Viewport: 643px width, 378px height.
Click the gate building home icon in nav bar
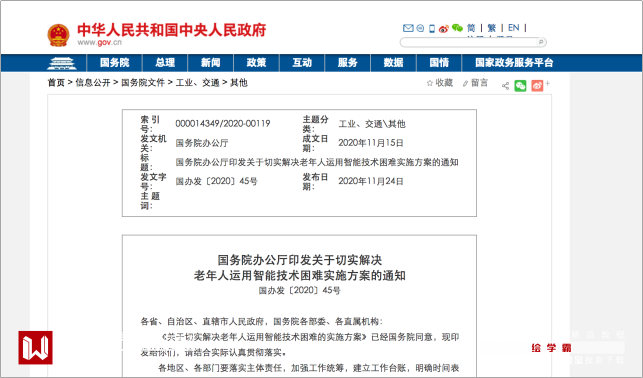pyautogui.click(x=62, y=63)
